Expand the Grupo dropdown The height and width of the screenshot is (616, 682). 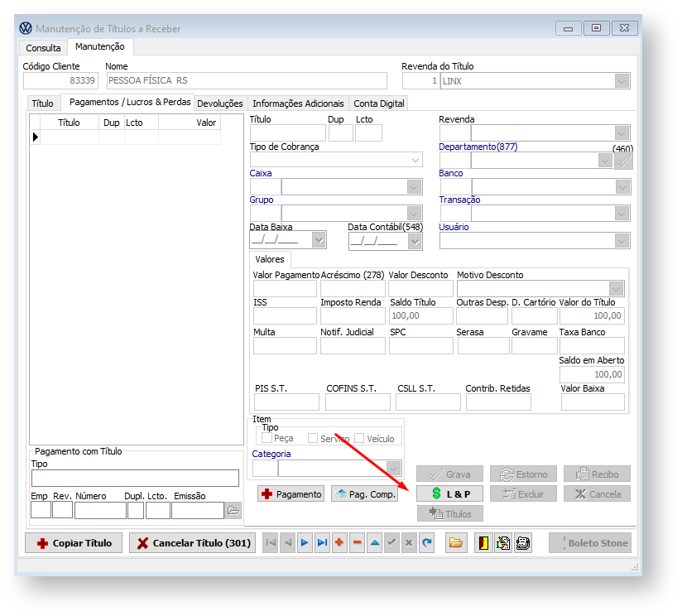click(x=414, y=214)
